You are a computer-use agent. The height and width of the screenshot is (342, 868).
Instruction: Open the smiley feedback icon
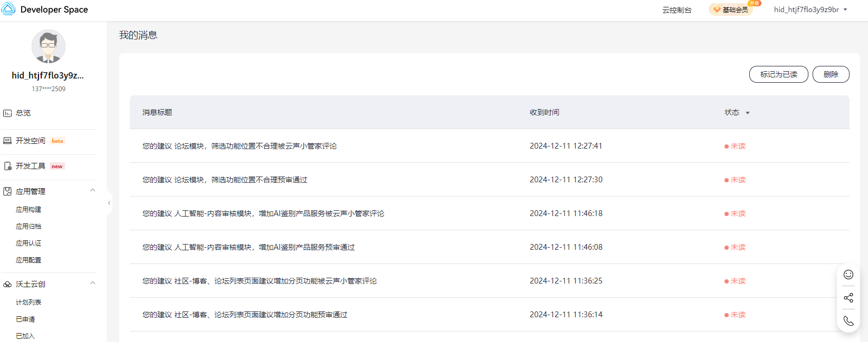[848, 275]
